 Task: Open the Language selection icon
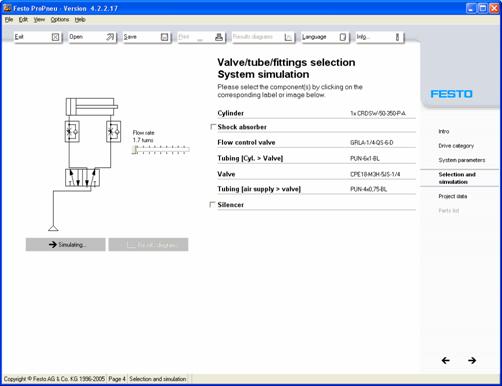(x=343, y=37)
